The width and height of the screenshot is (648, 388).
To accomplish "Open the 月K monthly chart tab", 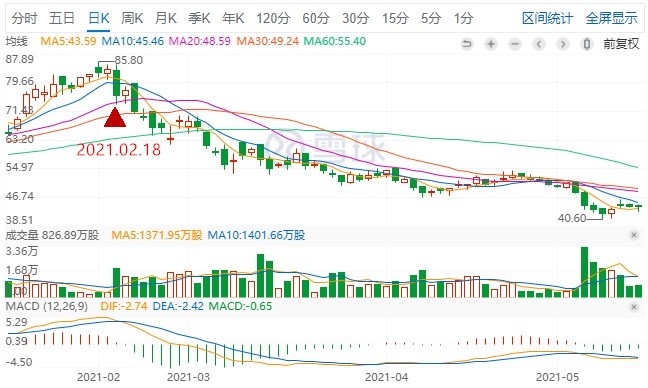I will click(166, 18).
